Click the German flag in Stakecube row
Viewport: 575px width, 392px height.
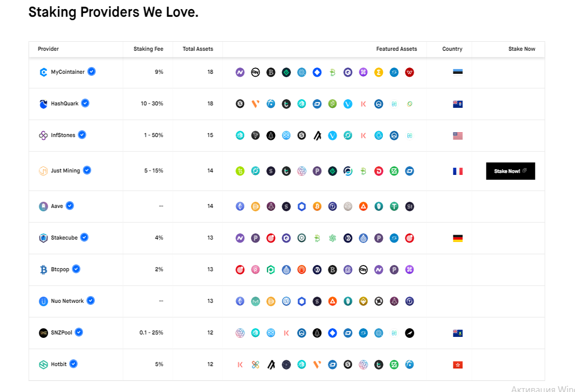(x=458, y=238)
